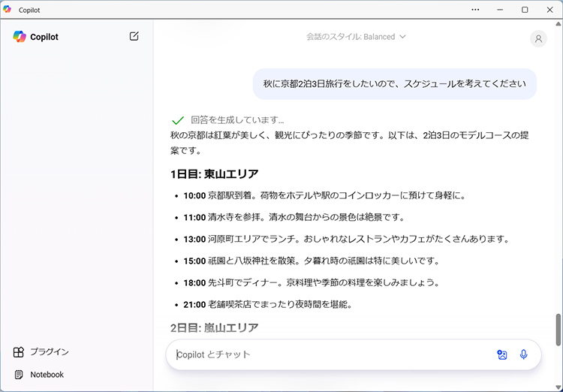Open the title bar three-dots options menu
This screenshot has height=392, width=563.
475,10
